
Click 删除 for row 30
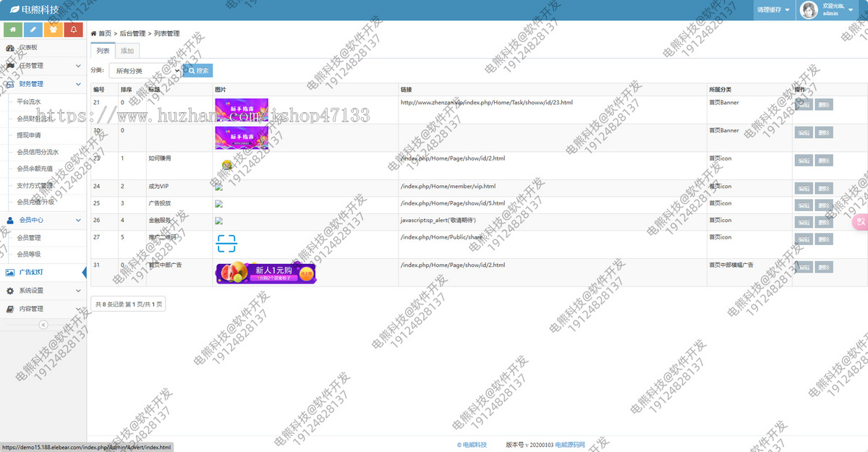tap(824, 132)
